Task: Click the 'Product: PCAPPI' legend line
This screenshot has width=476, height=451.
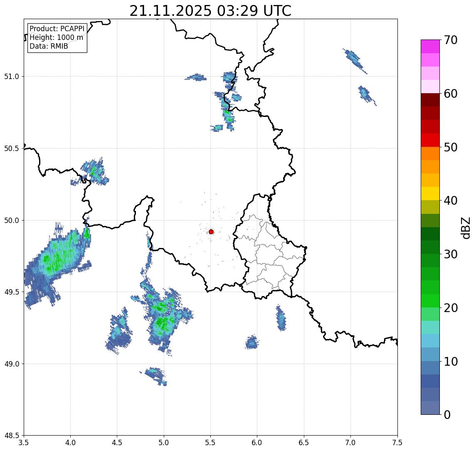Action: [x=57, y=29]
